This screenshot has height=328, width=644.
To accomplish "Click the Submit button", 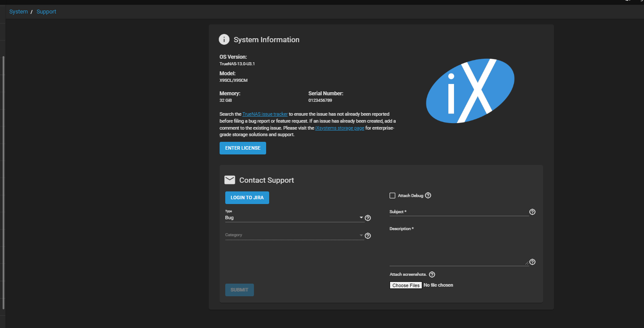I will tap(240, 290).
